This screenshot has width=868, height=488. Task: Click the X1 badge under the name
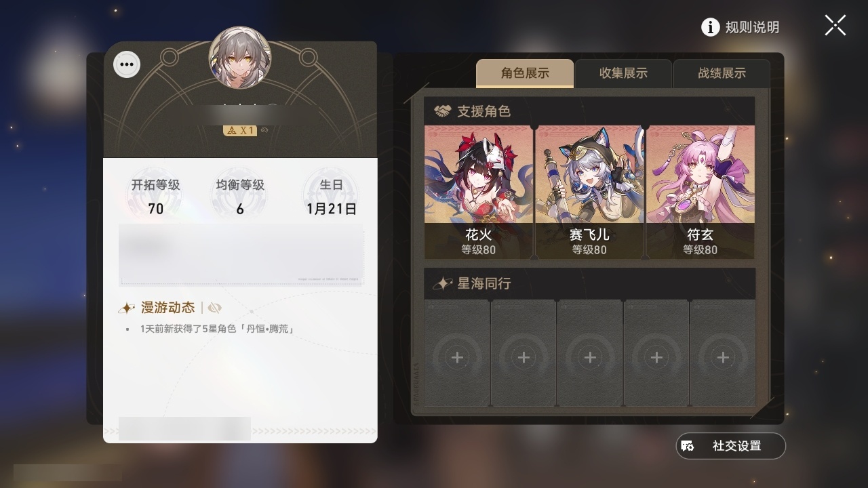pyautogui.click(x=240, y=130)
